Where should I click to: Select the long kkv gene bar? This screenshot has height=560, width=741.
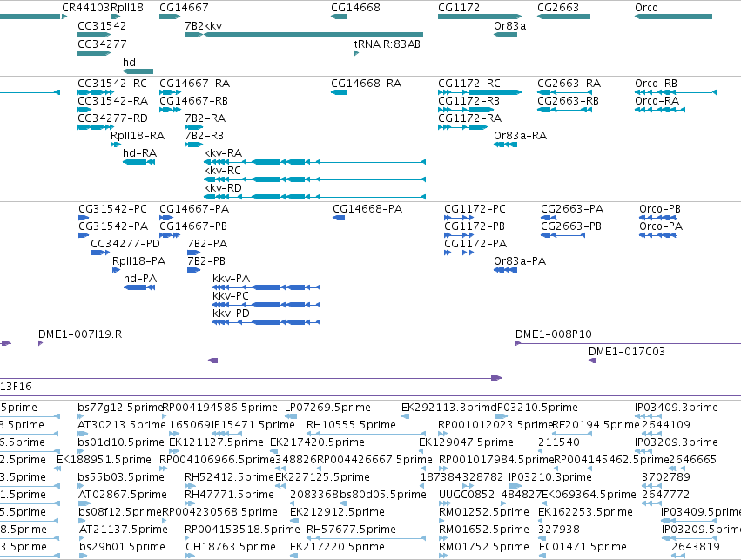click(313, 35)
